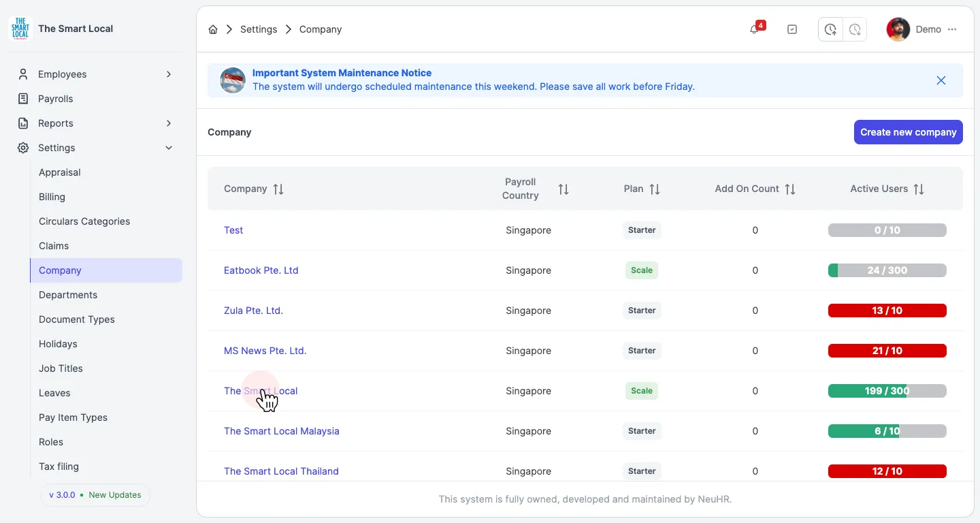The height and width of the screenshot is (523, 980).
Task: Open The Smart Local Thailand link
Action: coord(281,471)
